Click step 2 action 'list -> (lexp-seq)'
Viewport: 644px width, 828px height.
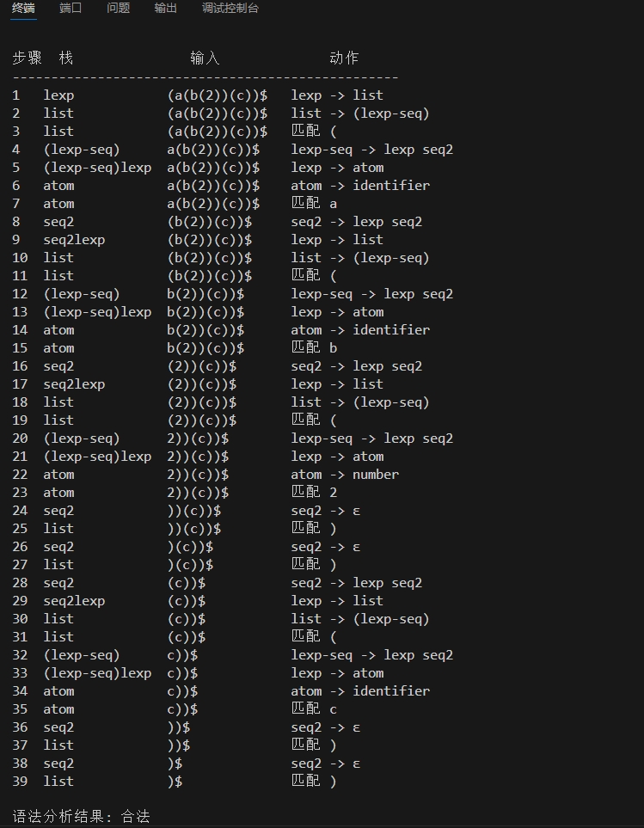(x=359, y=113)
